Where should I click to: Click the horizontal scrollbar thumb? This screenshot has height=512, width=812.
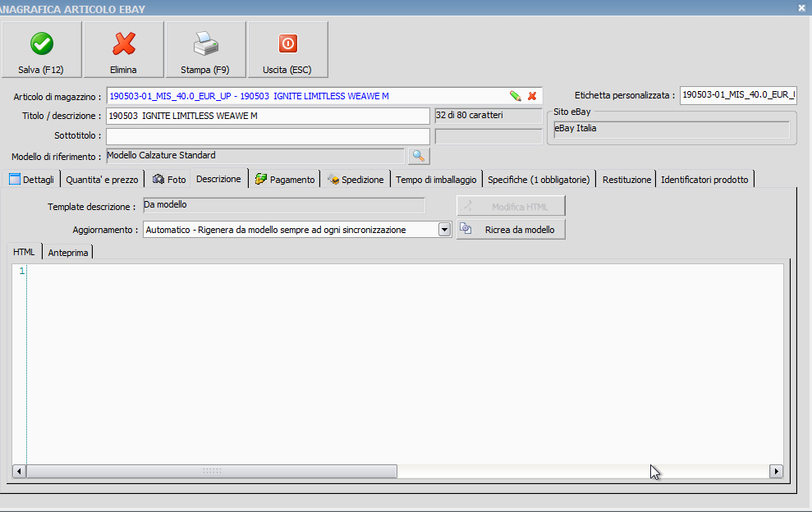point(212,471)
